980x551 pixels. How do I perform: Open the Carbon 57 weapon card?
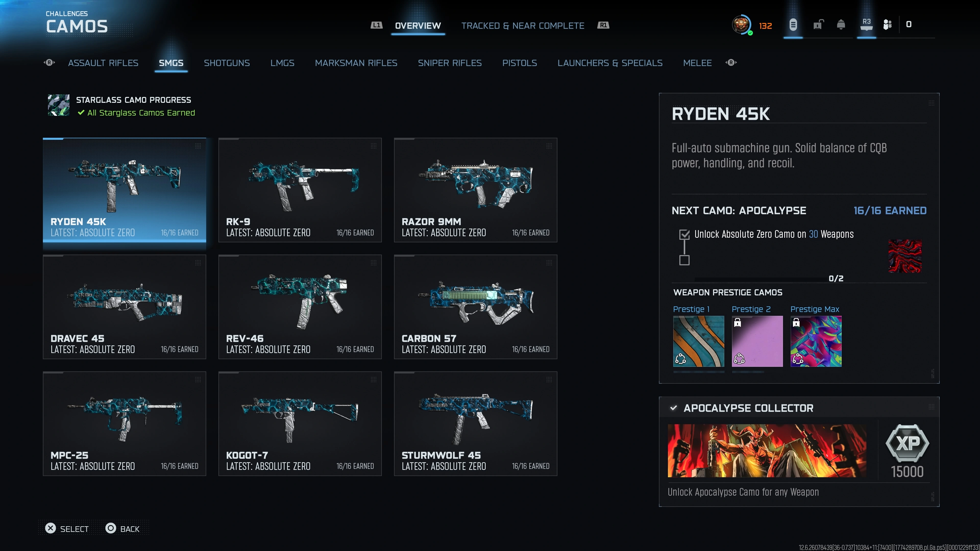click(475, 306)
